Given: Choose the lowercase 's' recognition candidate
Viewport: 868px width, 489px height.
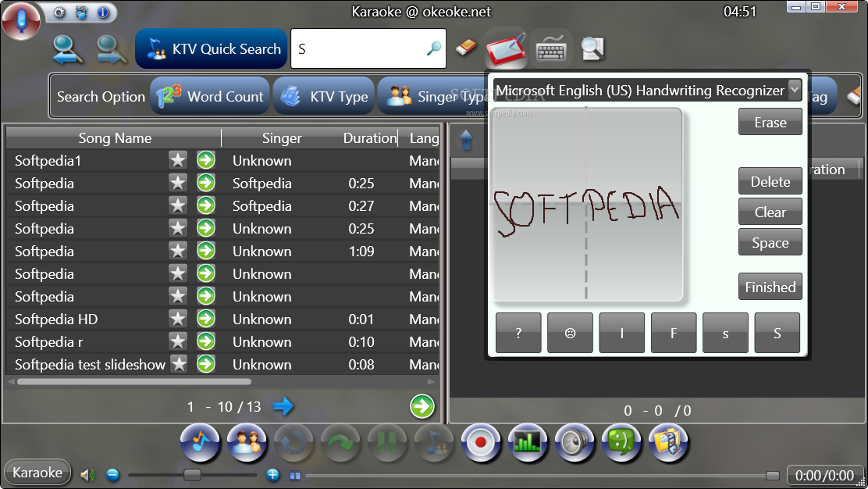Looking at the screenshot, I should coord(725,332).
